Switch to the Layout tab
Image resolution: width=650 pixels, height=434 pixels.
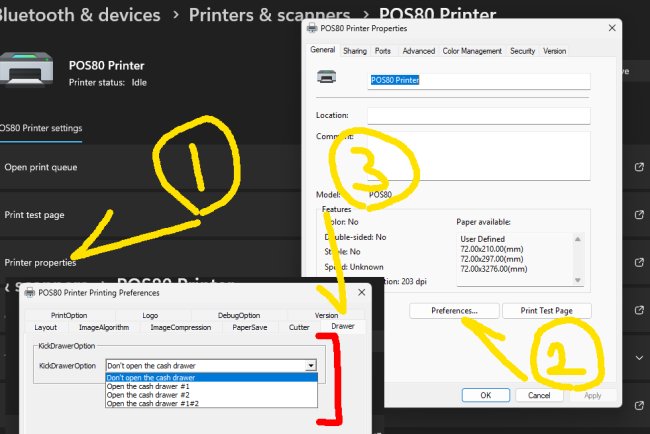pyautogui.click(x=46, y=327)
